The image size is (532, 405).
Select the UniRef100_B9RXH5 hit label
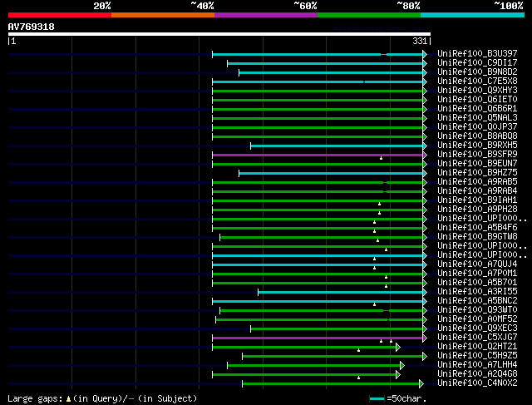coord(476,146)
